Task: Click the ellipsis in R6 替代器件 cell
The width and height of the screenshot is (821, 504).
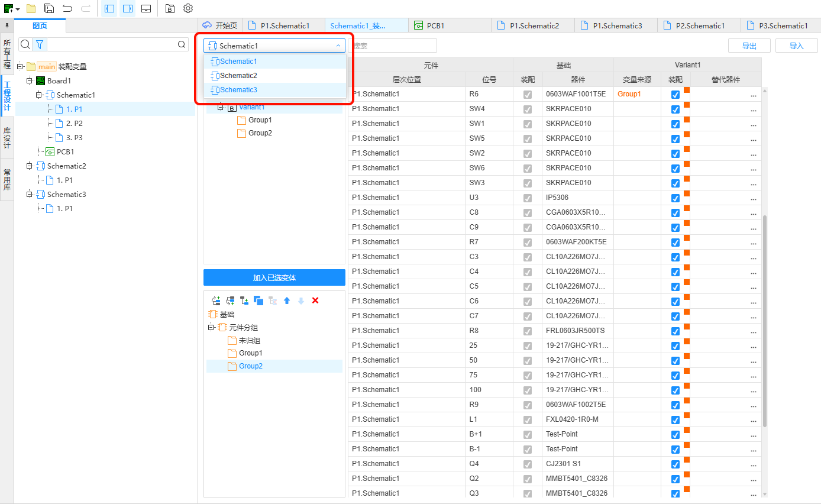Action: 753,95
